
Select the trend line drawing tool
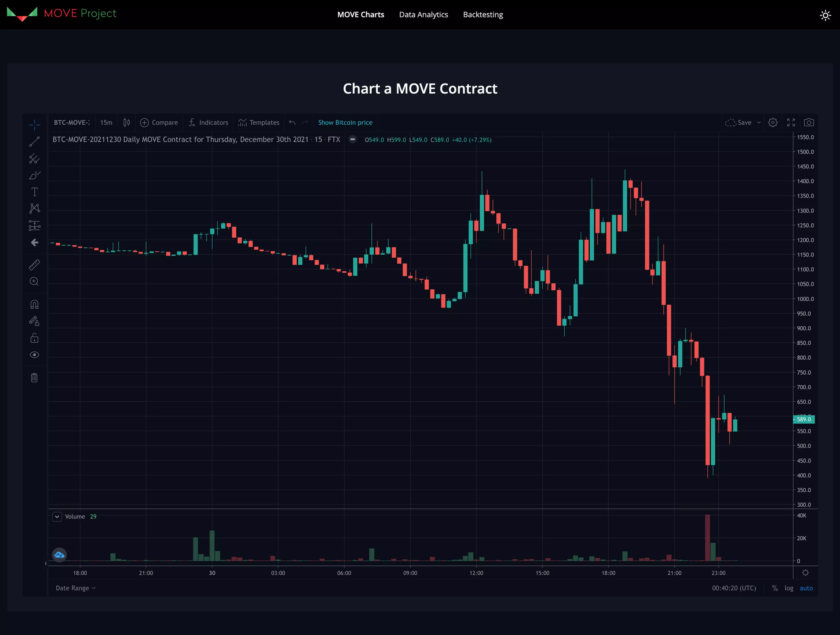tap(34, 141)
